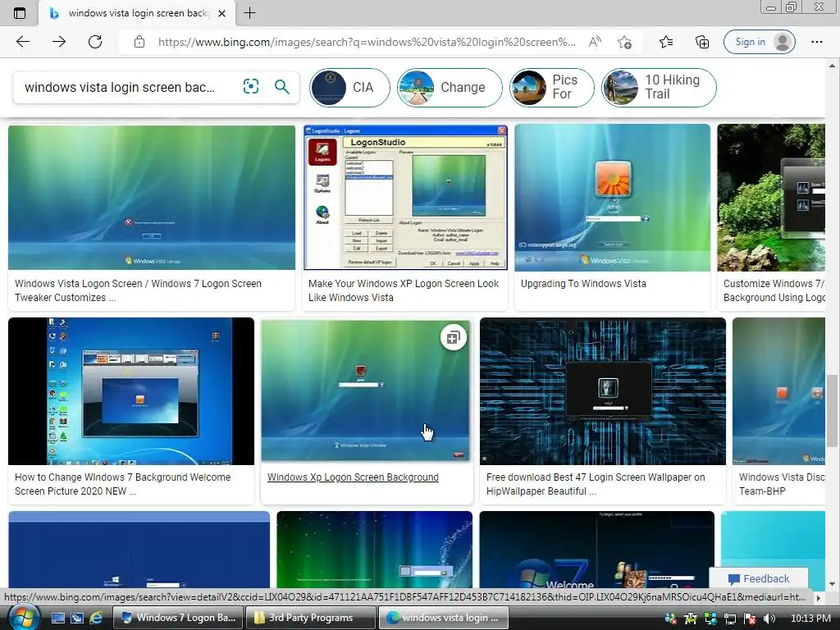Select the Change suggestion chip
Viewport: 840px width, 630px height.
[x=450, y=87]
